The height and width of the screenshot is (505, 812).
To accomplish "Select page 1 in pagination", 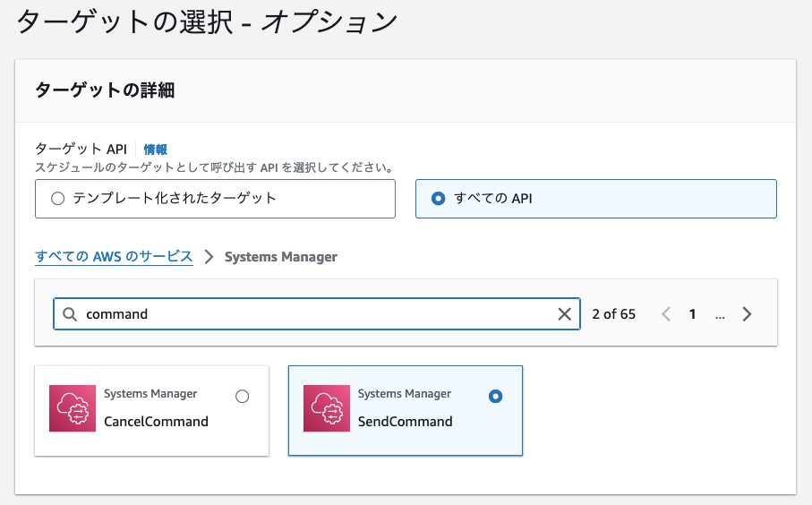I will pyautogui.click(x=692, y=314).
